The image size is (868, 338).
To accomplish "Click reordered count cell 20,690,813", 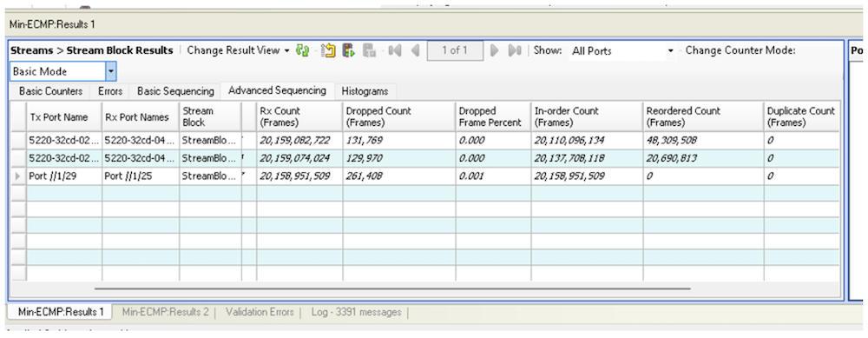I will (702, 158).
